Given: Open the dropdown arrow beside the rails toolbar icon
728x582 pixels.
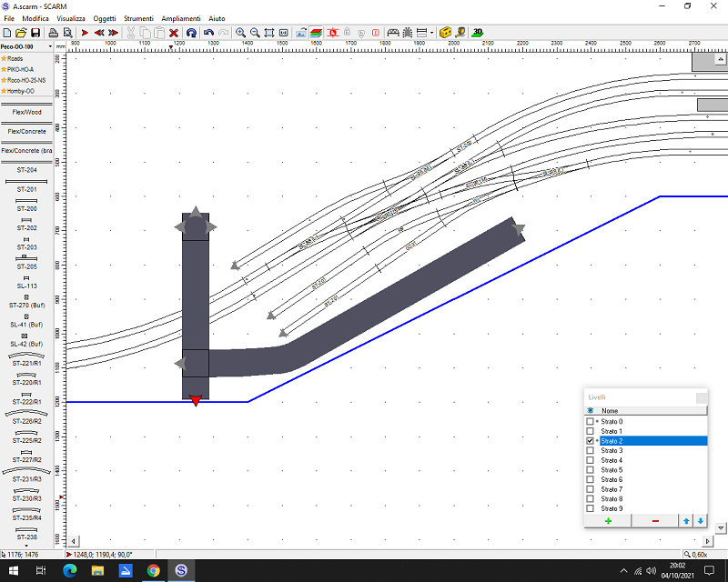Looking at the screenshot, I should (x=431, y=33).
